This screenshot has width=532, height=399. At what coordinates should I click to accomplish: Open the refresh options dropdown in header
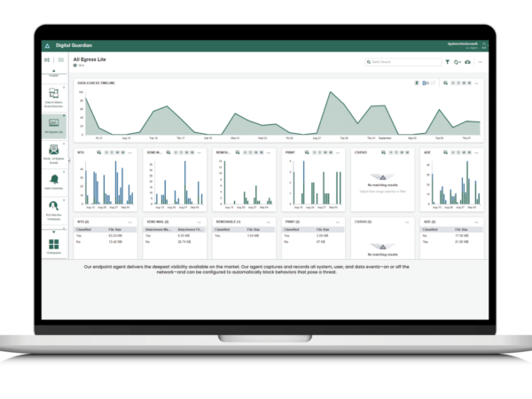click(x=458, y=62)
